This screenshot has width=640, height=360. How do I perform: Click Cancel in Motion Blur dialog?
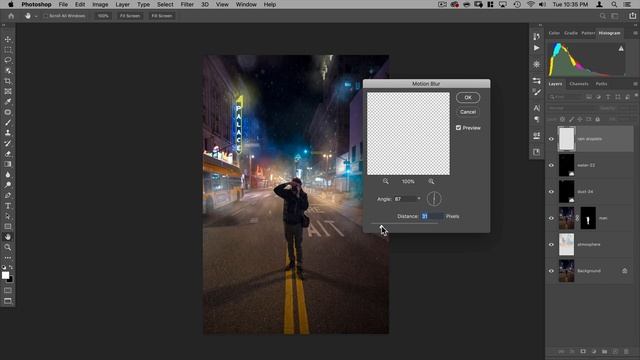[468, 112]
